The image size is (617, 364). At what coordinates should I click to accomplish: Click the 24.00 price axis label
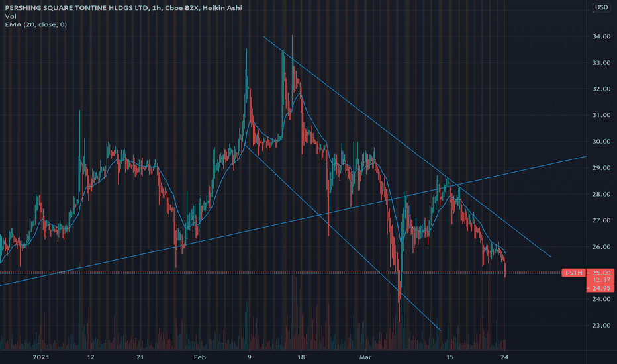click(x=601, y=299)
